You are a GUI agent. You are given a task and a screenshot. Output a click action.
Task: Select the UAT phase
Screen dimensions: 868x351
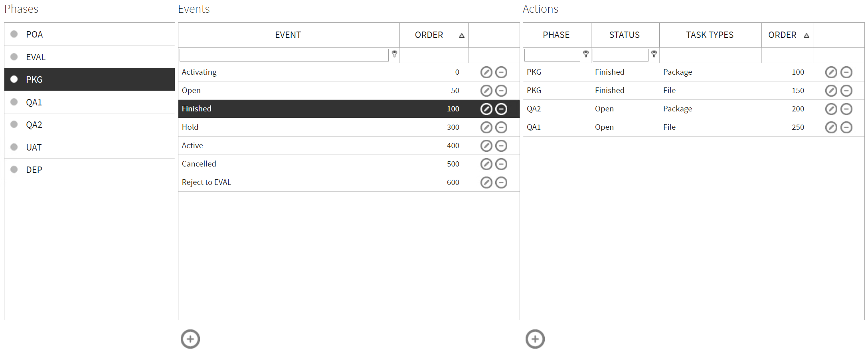pyautogui.click(x=89, y=147)
